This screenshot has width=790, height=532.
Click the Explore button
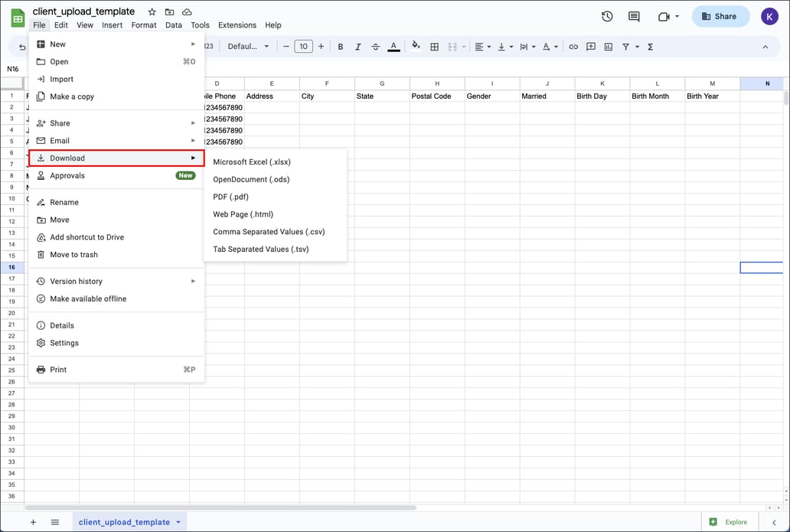(x=729, y=522)
